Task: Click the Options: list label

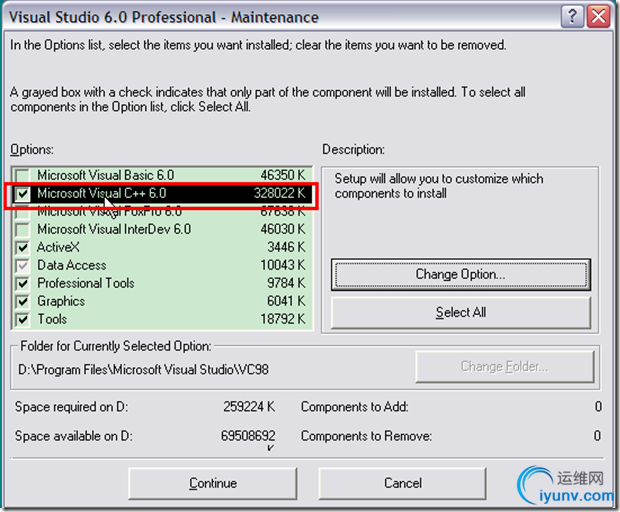Action: coord(32,150)
